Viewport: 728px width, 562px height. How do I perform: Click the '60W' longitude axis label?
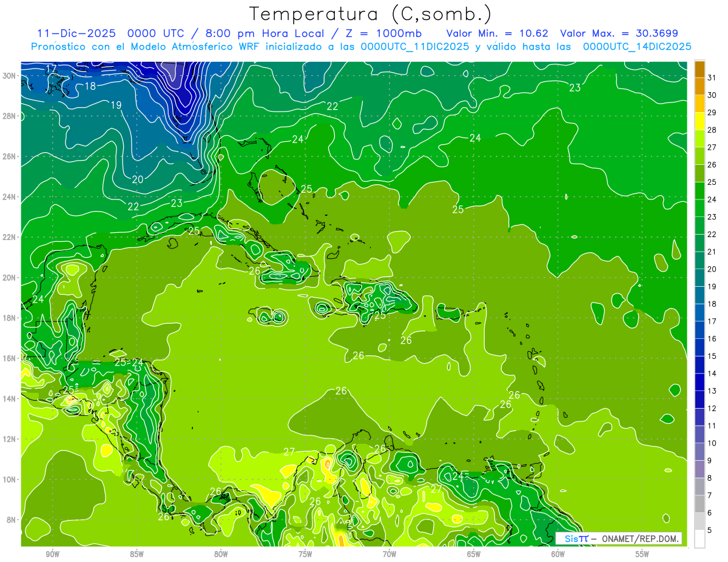click(x=558, y=554)
